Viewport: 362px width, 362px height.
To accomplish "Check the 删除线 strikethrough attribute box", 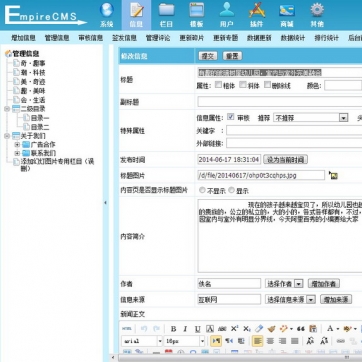I will point(267,85).
